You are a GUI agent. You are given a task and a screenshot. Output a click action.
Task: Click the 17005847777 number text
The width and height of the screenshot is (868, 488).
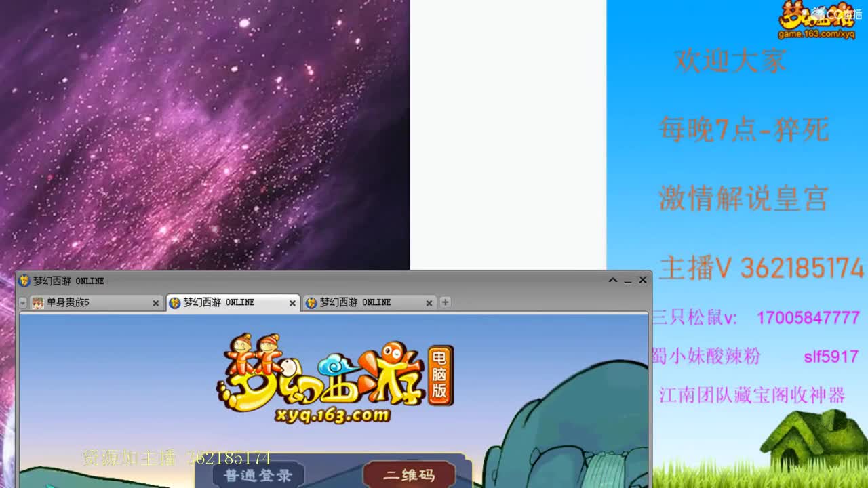(808, 318)
